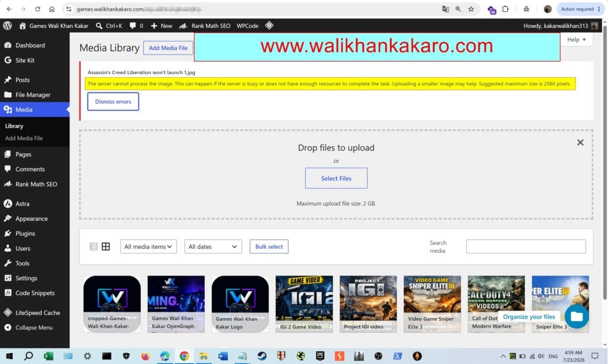Viewport: 608px width, 364px height.
Task: Close the upload drop zone
Action: [580, 143]
